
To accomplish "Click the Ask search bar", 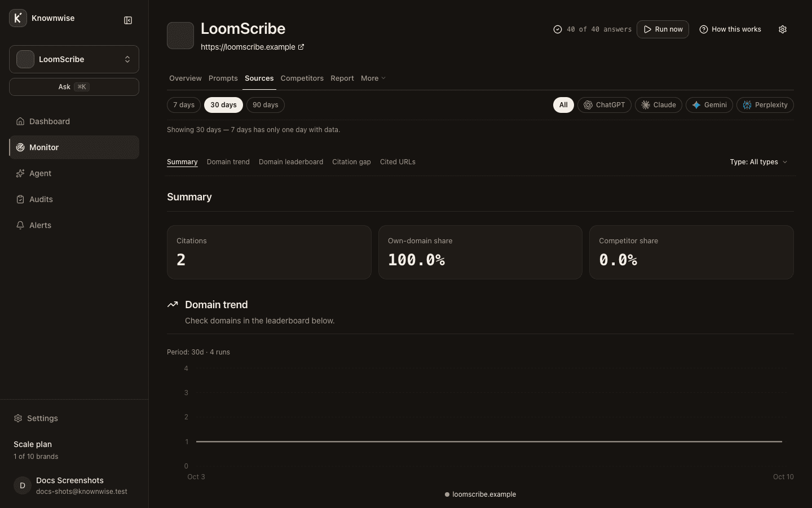I will click(74, 87).
